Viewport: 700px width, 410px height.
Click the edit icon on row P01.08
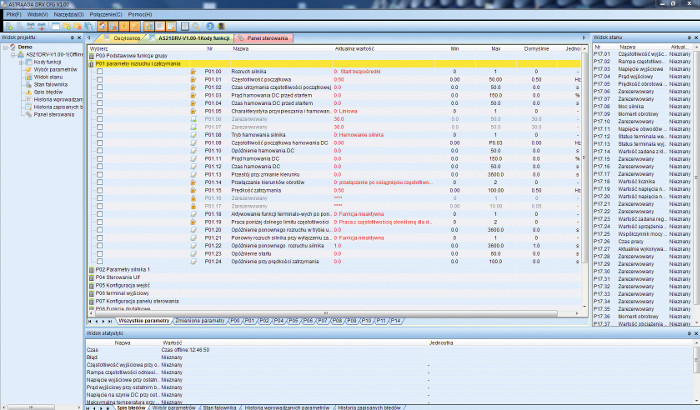coord(194,133)
